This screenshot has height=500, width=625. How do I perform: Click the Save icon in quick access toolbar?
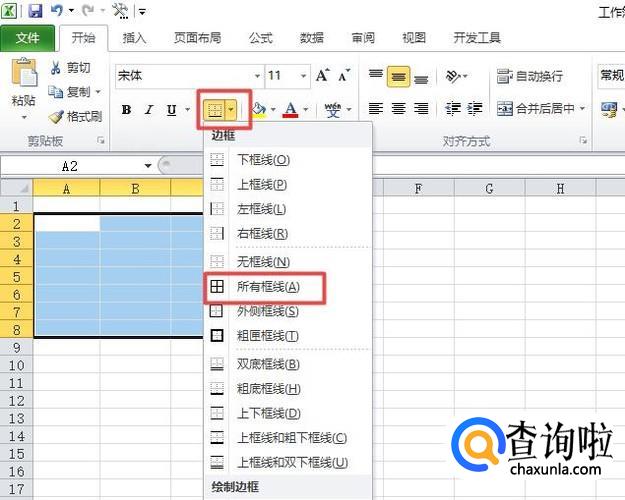click(36, 11)
